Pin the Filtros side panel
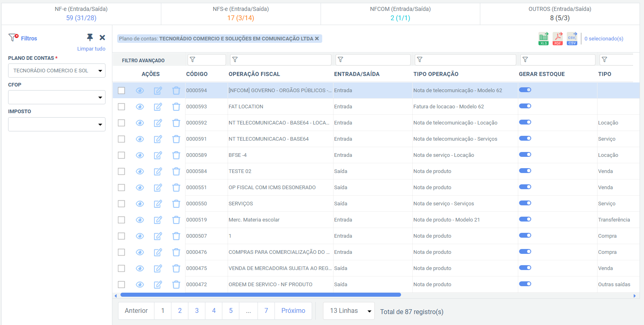 point(90,38)
